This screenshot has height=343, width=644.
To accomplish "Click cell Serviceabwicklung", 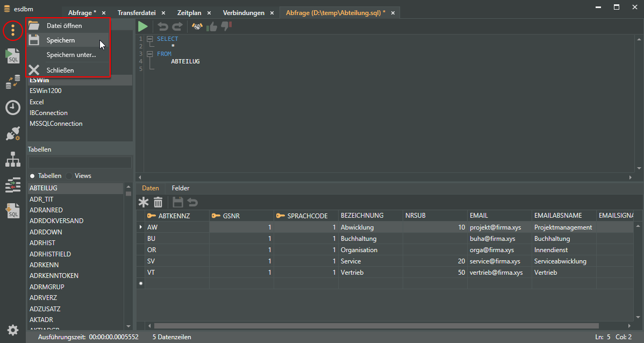I will point(564,261).
